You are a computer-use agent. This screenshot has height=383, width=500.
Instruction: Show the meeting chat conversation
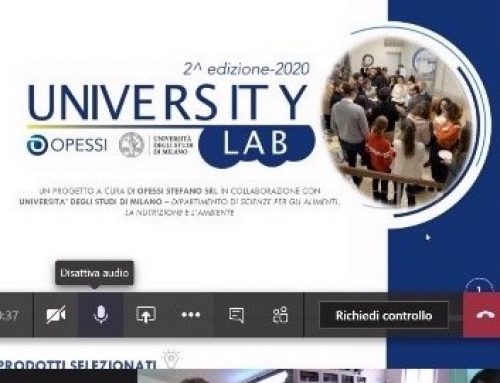coord(236,315)
